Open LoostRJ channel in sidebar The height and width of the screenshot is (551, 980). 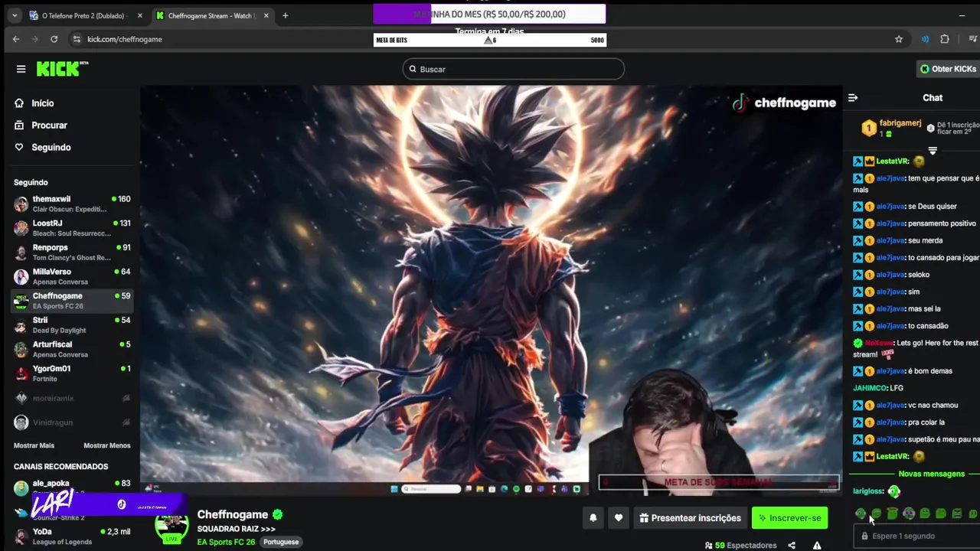[x=73, y=228]
